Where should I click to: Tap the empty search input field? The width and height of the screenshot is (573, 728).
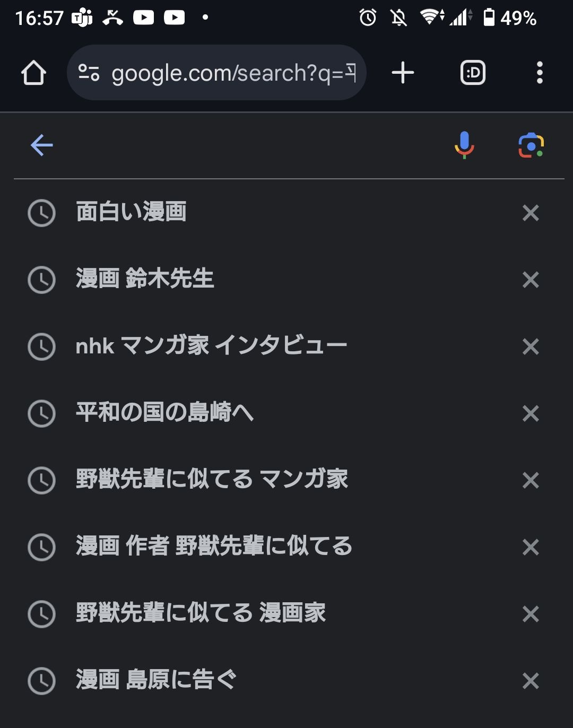[249, 145]
